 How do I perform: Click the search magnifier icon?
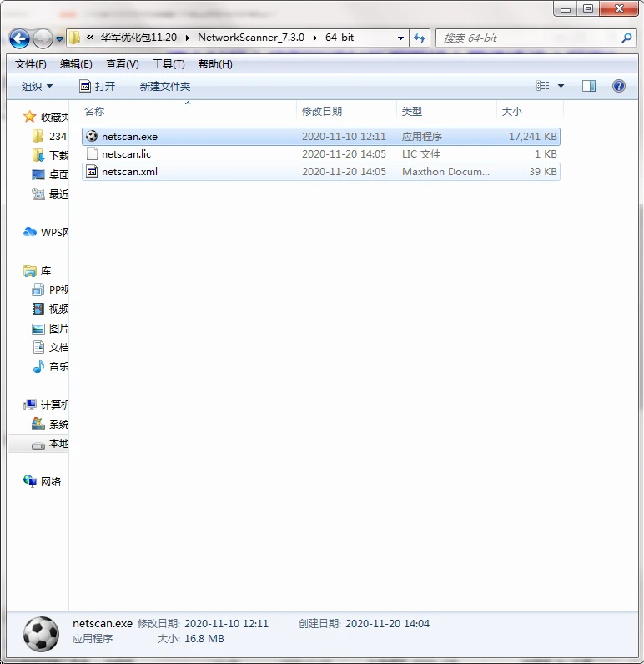coord(627,38)
